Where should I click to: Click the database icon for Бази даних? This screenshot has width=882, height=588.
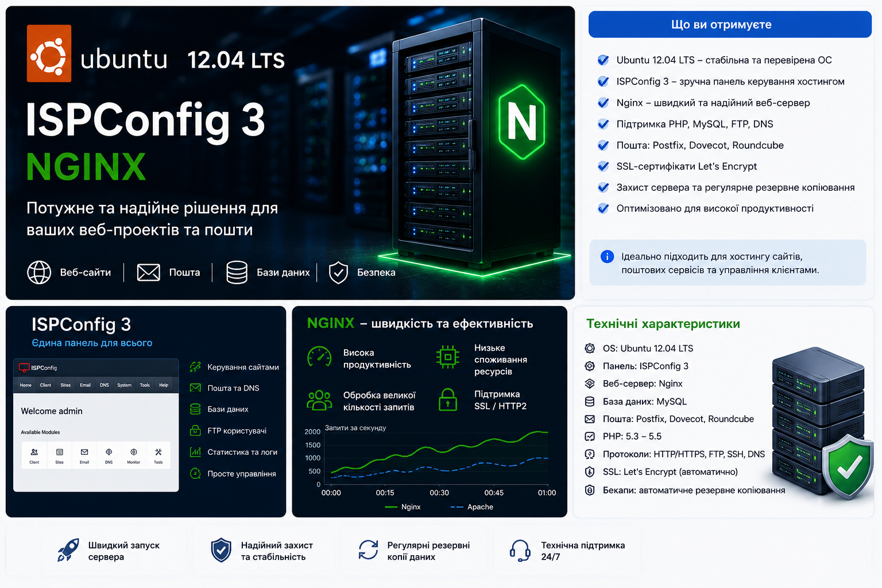click(237, 272)
